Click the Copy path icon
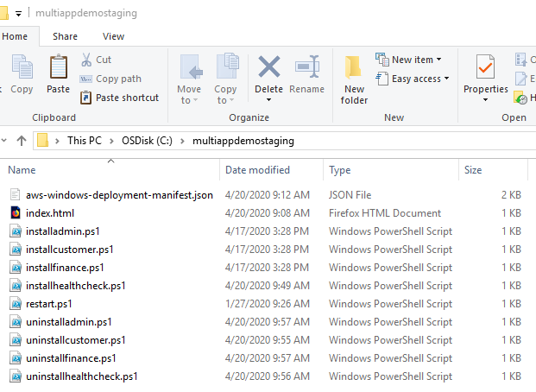Viewport: 536px width, 392px height. point(85,79)
